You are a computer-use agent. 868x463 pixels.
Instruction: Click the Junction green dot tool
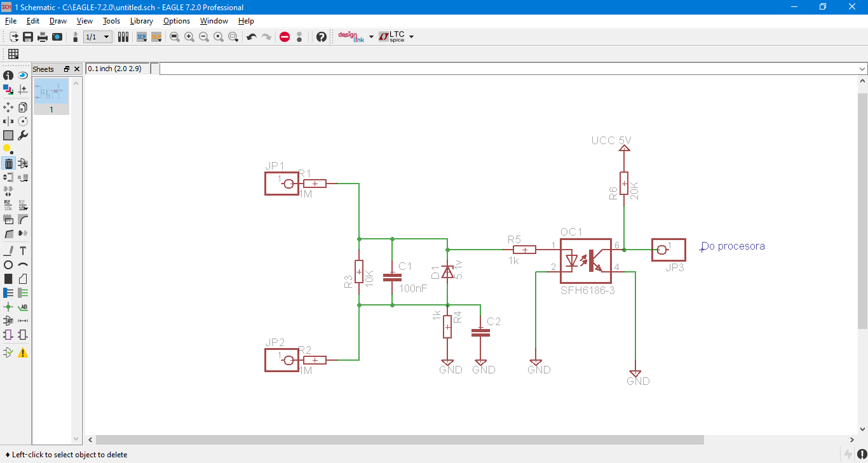(8, 307)
